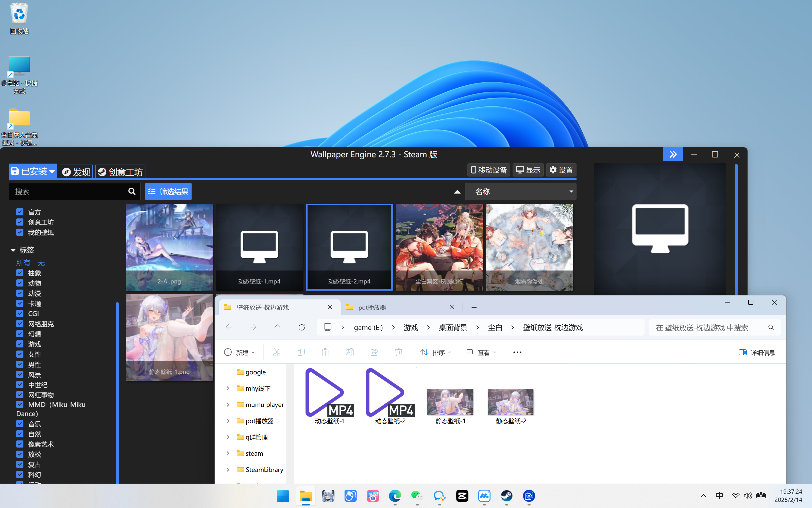Click the Paste icon in Explorer toolbar
The height and width of the screenshot is (508, 812).
pos(326,353)
